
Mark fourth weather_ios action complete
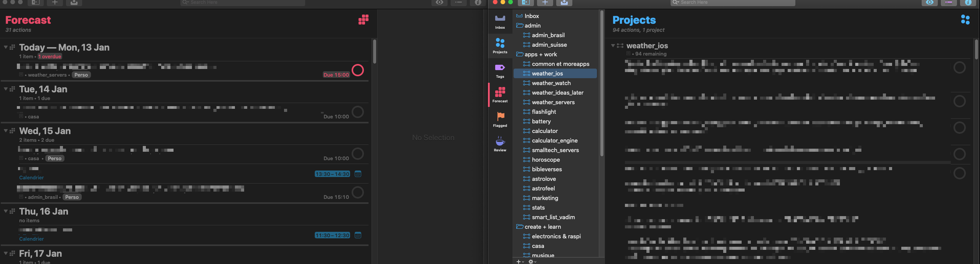959,154
